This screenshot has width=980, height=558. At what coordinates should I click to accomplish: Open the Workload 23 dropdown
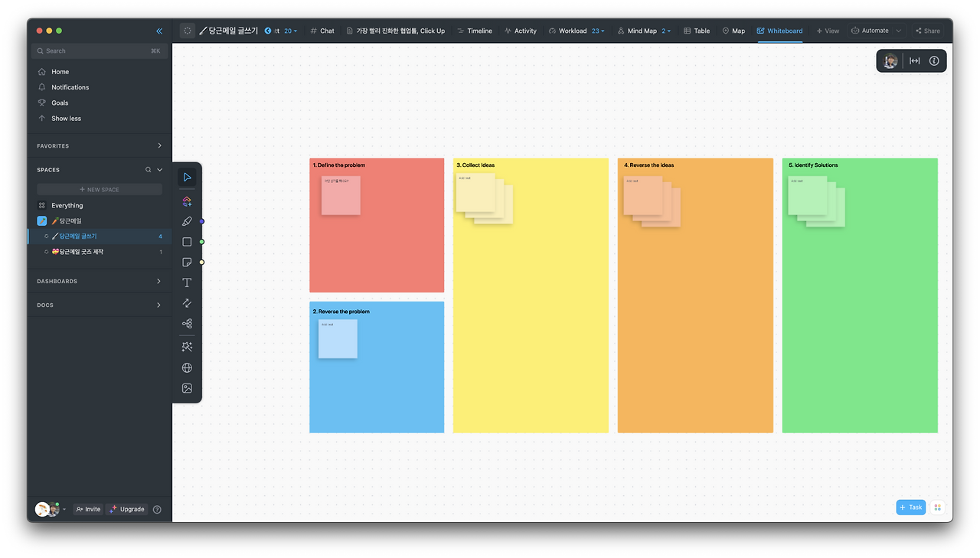[598, 31]
